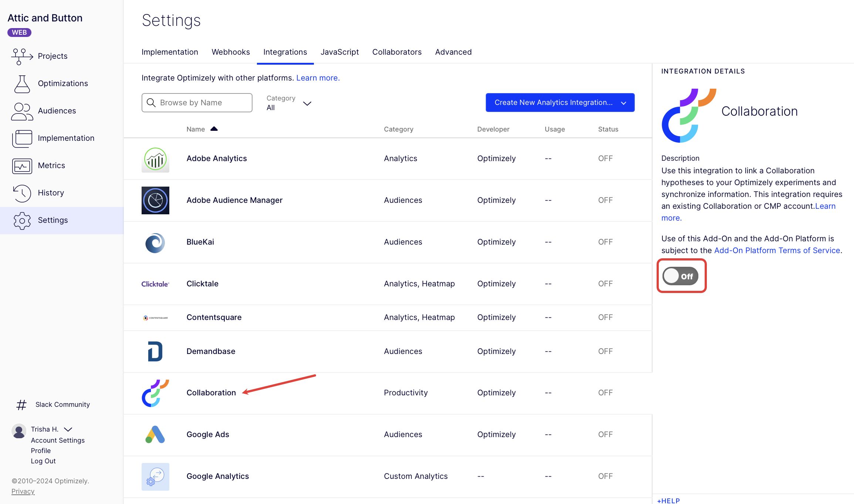The width and height of the screenshot is (854, 504).
Task: Click the Profile link
Action: tap(41, 451)
